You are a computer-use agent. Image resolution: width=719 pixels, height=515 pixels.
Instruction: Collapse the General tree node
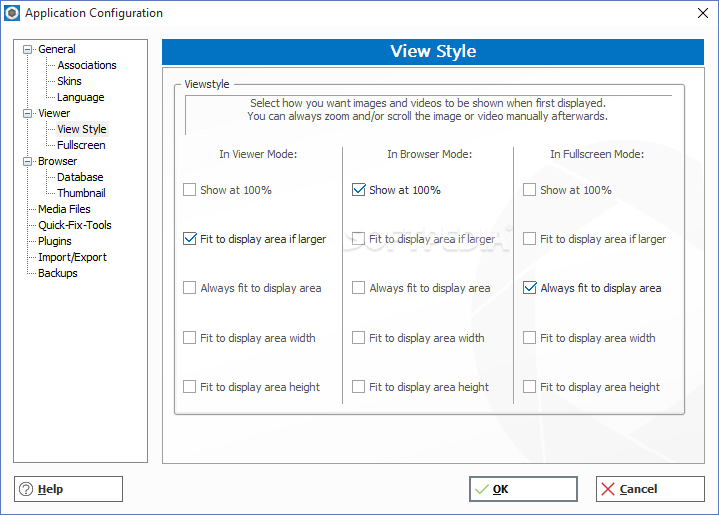click(28, 49)
